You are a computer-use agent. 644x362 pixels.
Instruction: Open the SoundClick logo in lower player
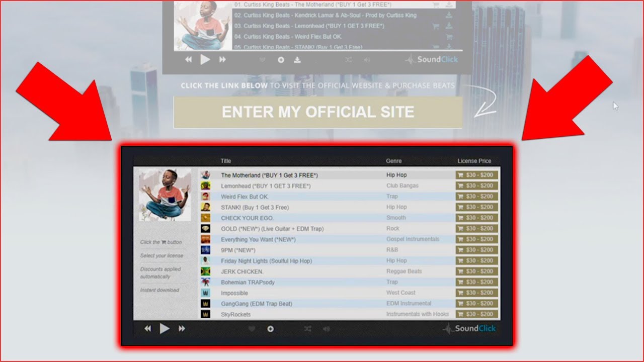(x=469, y=328)
